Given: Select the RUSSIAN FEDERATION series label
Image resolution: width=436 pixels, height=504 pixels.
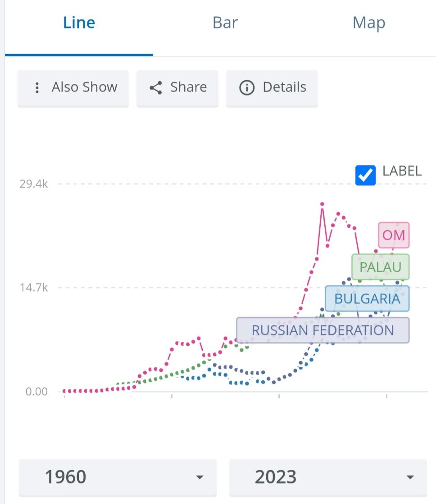Looking at the screenshot, I should 322,330.
